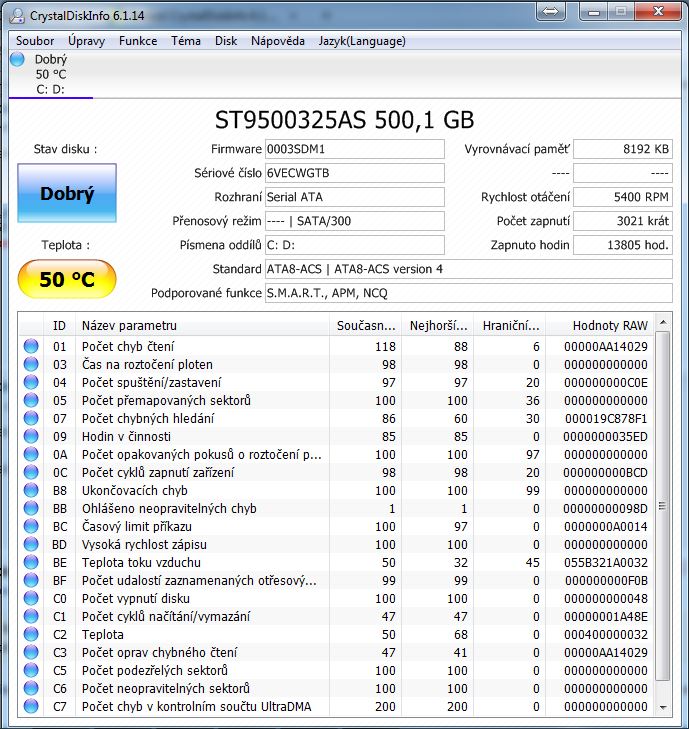Click the scroll down arrow of attribute list

663,707
